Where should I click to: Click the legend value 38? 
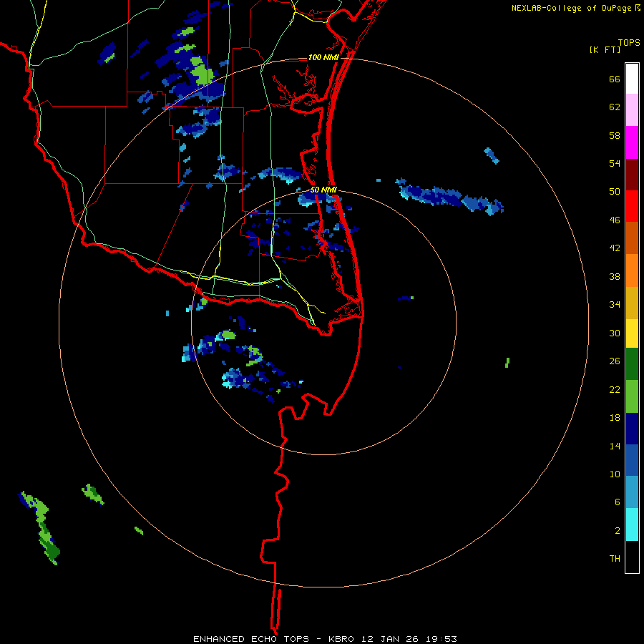point(615,276)
